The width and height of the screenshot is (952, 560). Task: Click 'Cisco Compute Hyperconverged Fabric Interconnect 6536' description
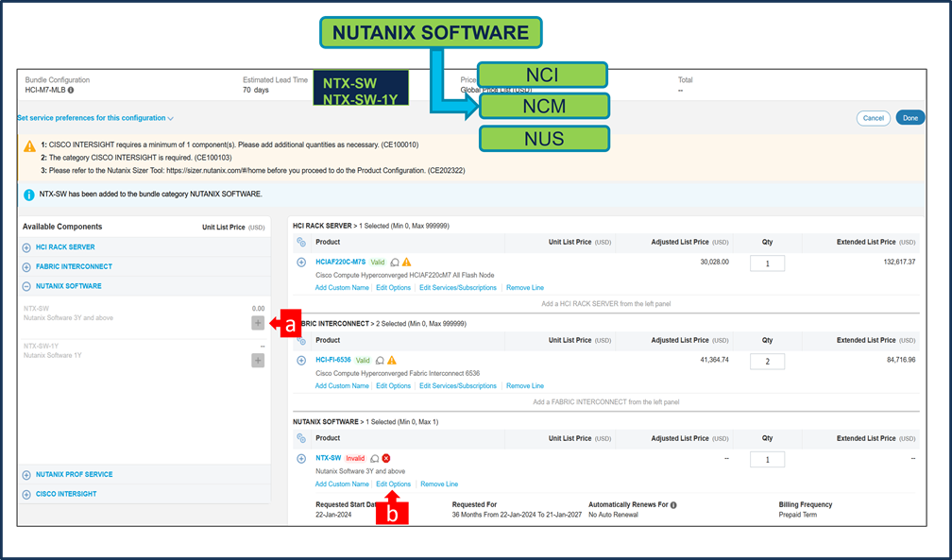click(x=398, y=373)
